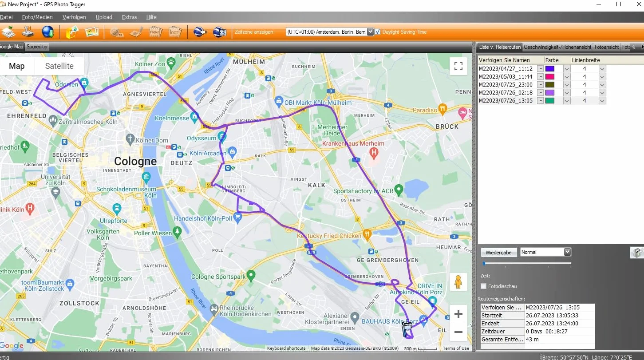Zoom out with the map minus button
The width and height of the screenshot is (644, 360).
coord(458,332)
